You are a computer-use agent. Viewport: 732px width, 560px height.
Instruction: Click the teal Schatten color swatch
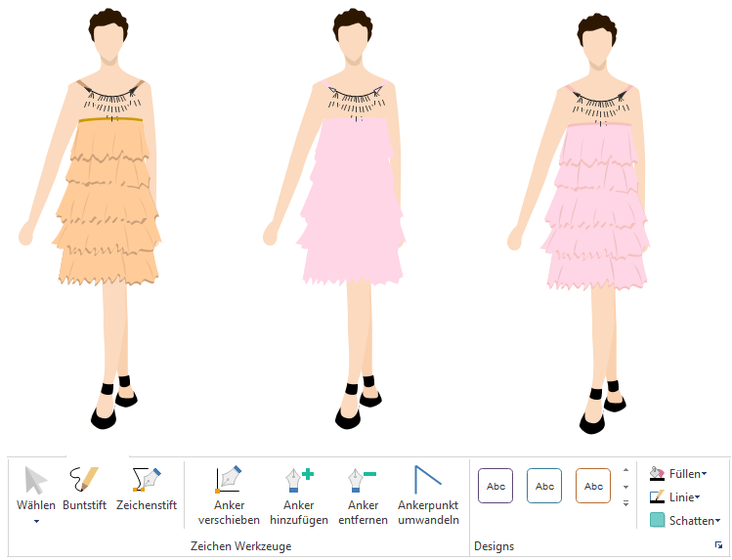tap(658, 520)
